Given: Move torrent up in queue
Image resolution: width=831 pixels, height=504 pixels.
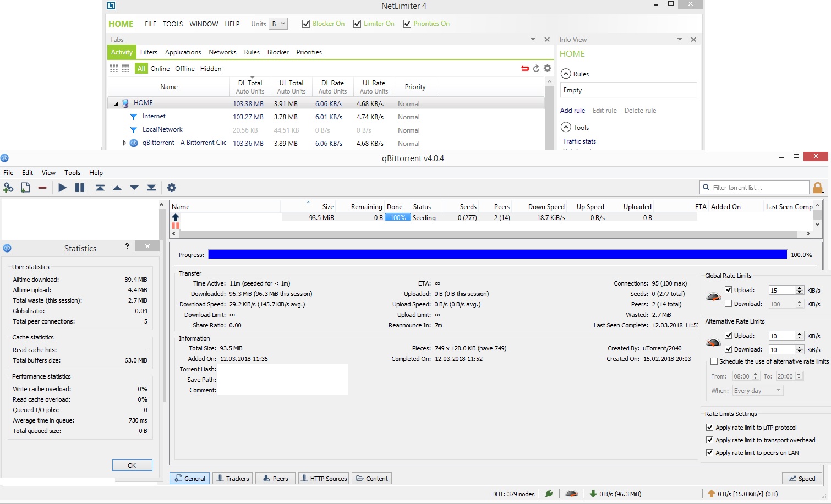Looking at the screenshot, I should point(117,188).
